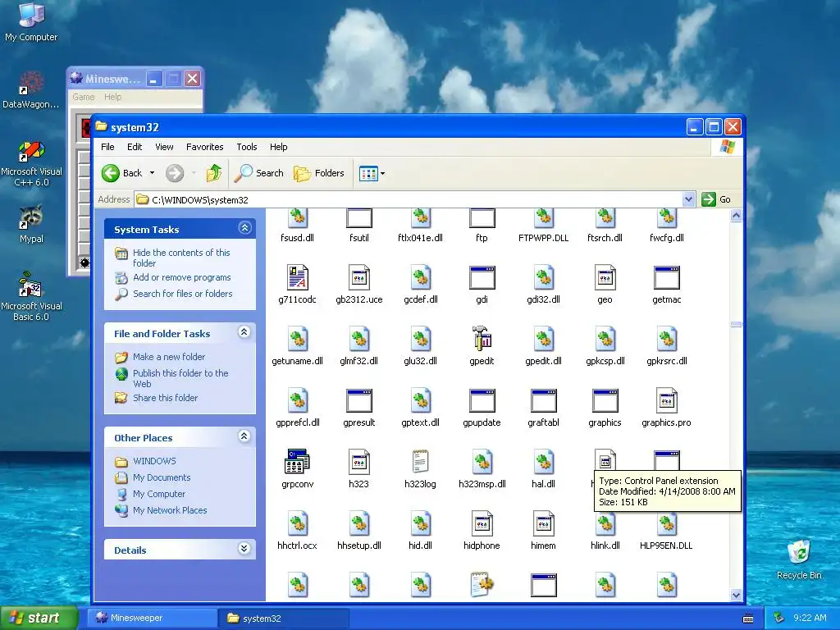Open the File menu in system32 window
Viewport: 840px width, 630px height.
(107, 147)
